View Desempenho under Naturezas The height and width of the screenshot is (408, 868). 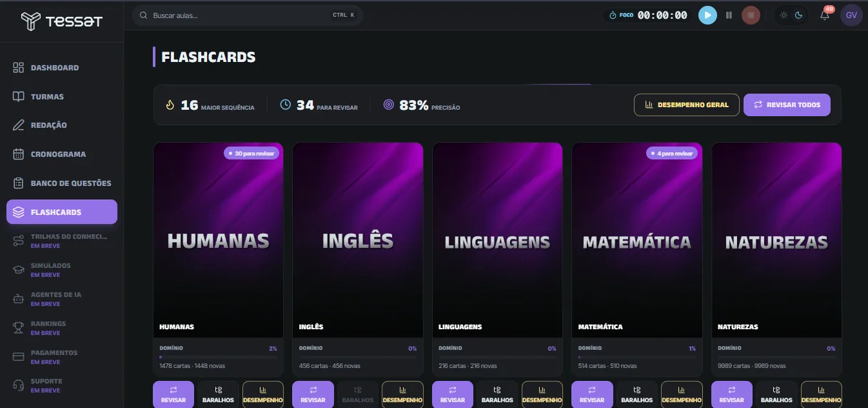pos(822,394)
